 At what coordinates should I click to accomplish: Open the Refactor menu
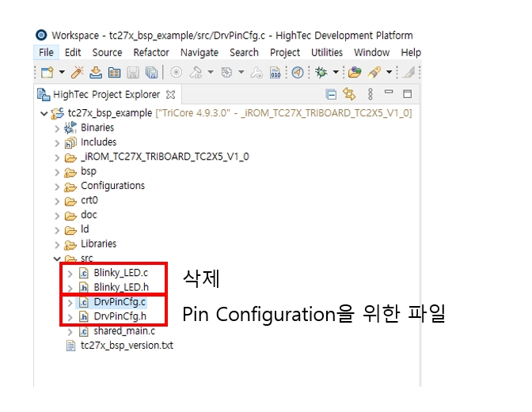[x=151, y=52]
